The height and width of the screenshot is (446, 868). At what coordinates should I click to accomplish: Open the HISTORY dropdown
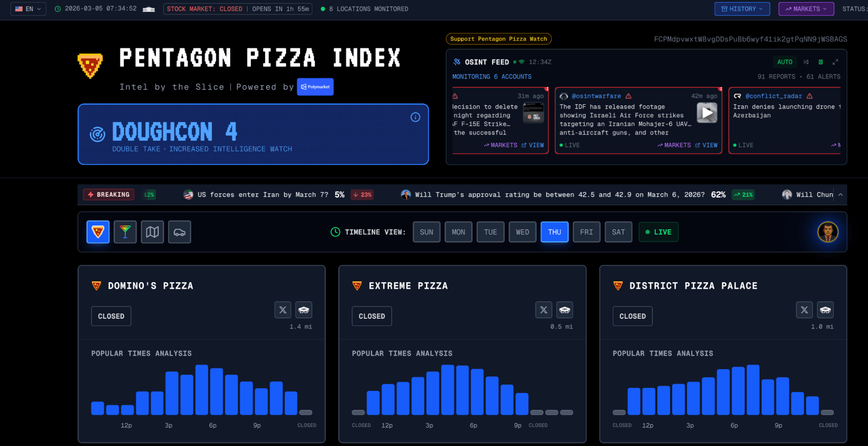tap(742, 9)
